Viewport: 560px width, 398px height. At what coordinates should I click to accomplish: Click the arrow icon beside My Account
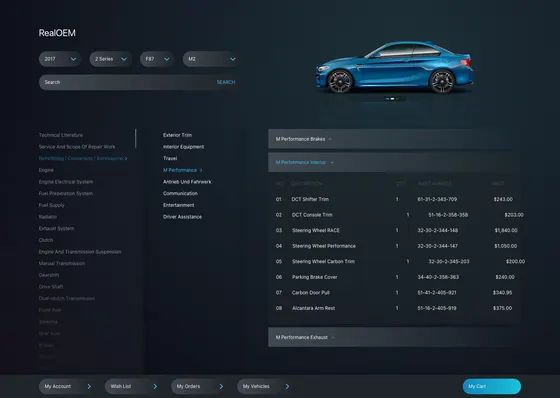pos(89,386)
